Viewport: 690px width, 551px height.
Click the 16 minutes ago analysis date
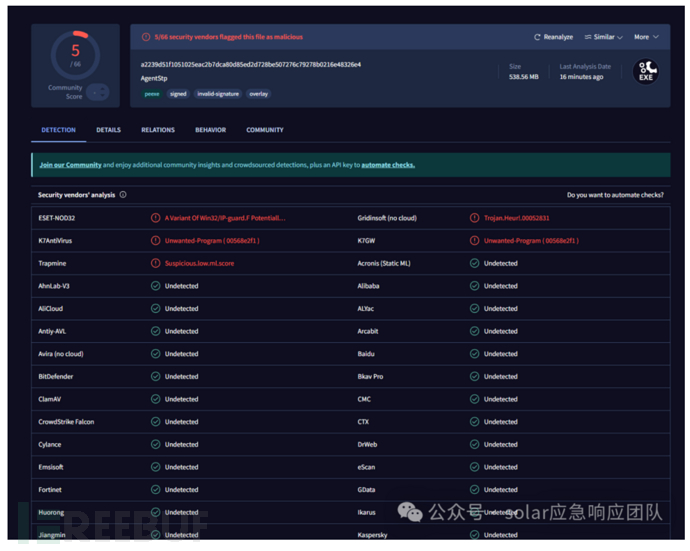click(x=581, y=77)
